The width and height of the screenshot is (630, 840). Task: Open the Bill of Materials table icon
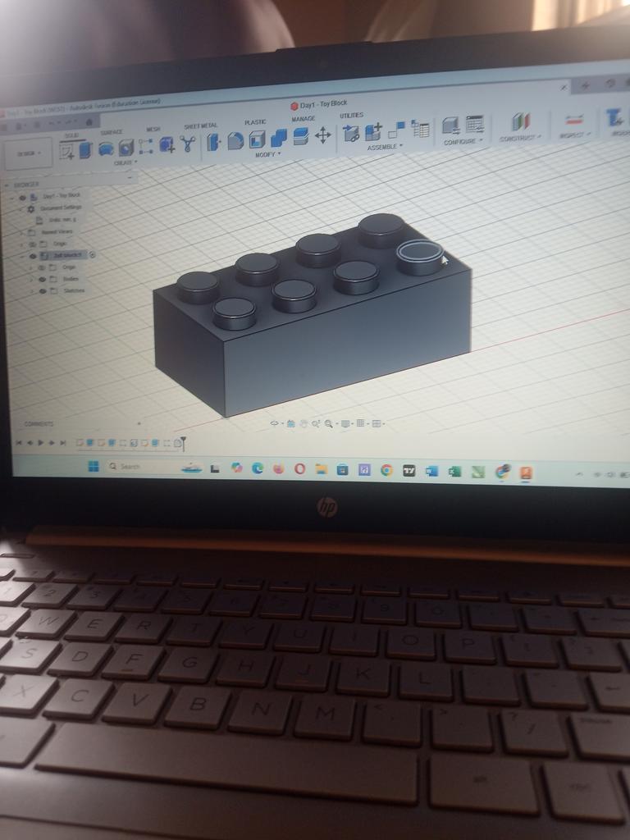421,129
